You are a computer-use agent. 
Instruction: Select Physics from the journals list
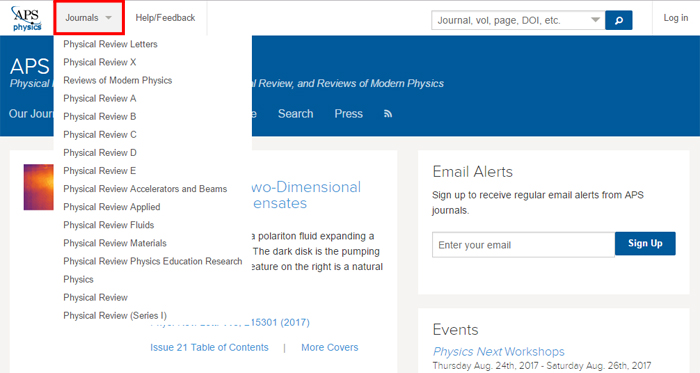(78, 279)
